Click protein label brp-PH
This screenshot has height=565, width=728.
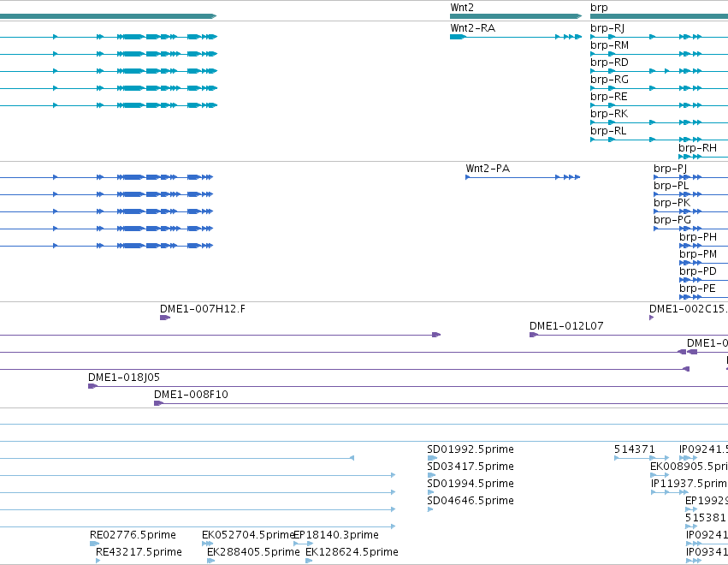698,237
